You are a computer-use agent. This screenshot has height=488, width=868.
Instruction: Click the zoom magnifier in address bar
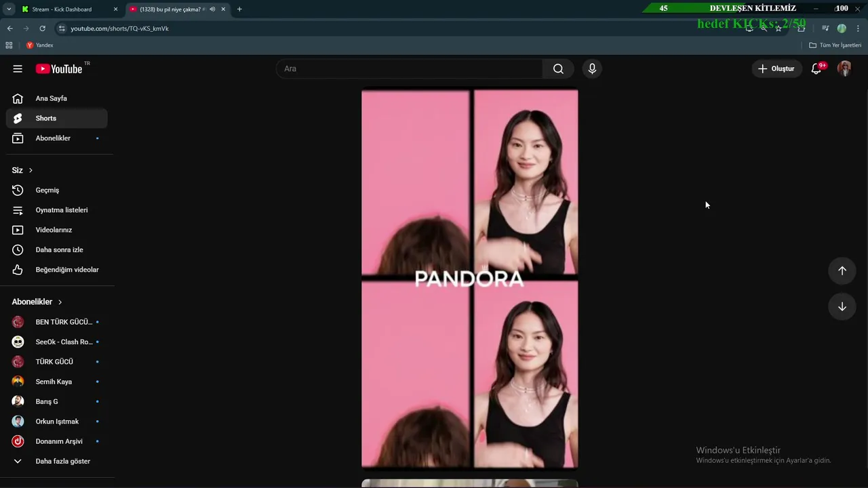coord(764,28)
